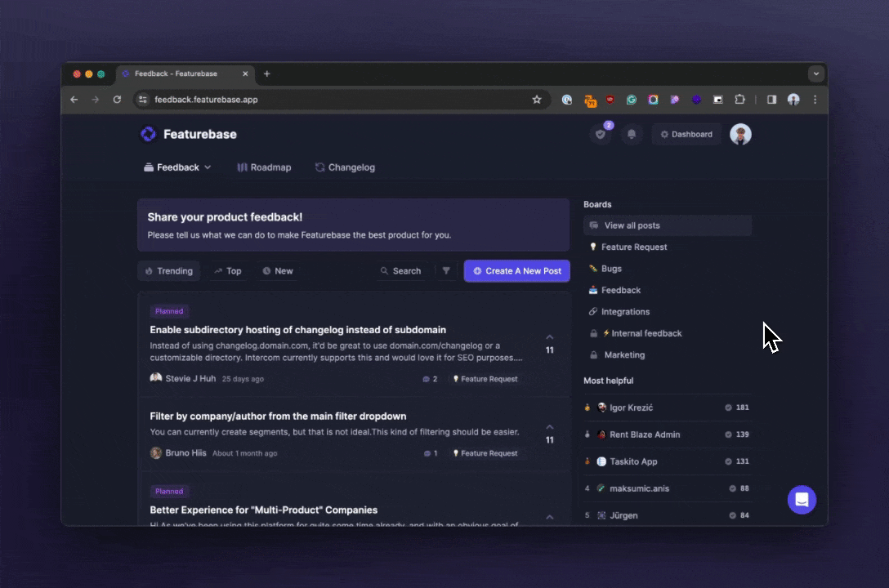Go forward in browser
The width and height of the screenshot is (889, 588).
(96, 100)
